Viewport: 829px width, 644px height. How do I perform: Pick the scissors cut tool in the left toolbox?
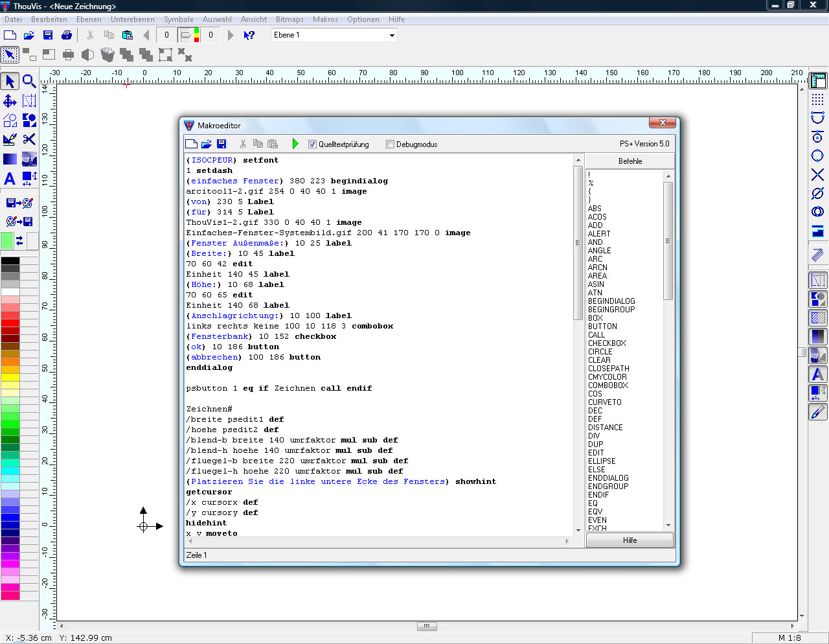[x=29, y=139]
